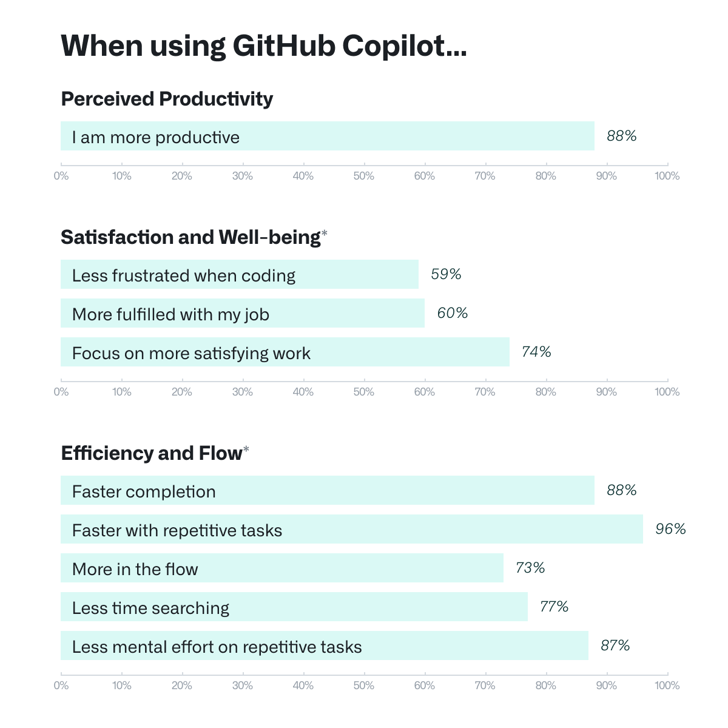Click the "When using GitHub Copilot..." title
The image size is (728, 728).
click(x=264, y=45)
